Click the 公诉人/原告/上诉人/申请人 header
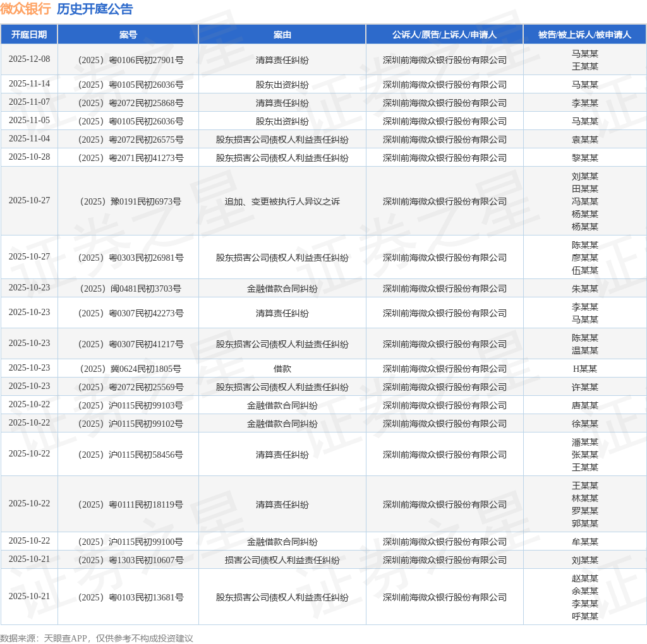This screenshot has width=647, height=644. [444, 35]
